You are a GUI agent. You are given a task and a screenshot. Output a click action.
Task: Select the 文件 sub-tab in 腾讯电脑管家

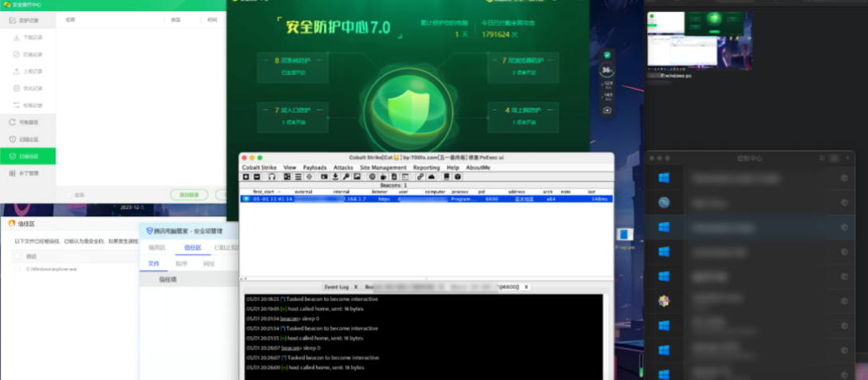(x=154, y=263)
